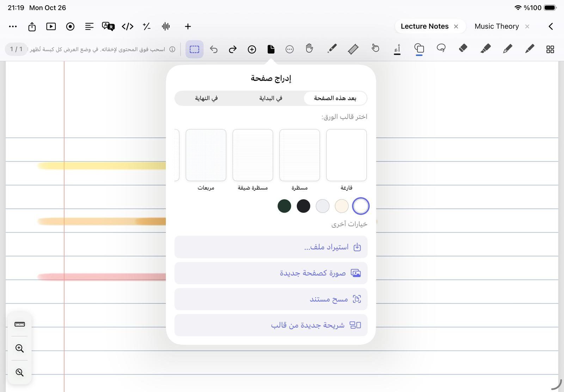Close the Music Theory tab
The image size is (564, 392).
coord(527,26)
